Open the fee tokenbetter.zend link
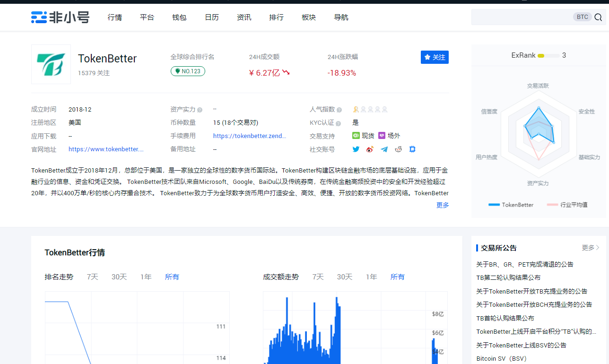The width and height of the screenshot is (609, 364). click(x=250, y=136)
